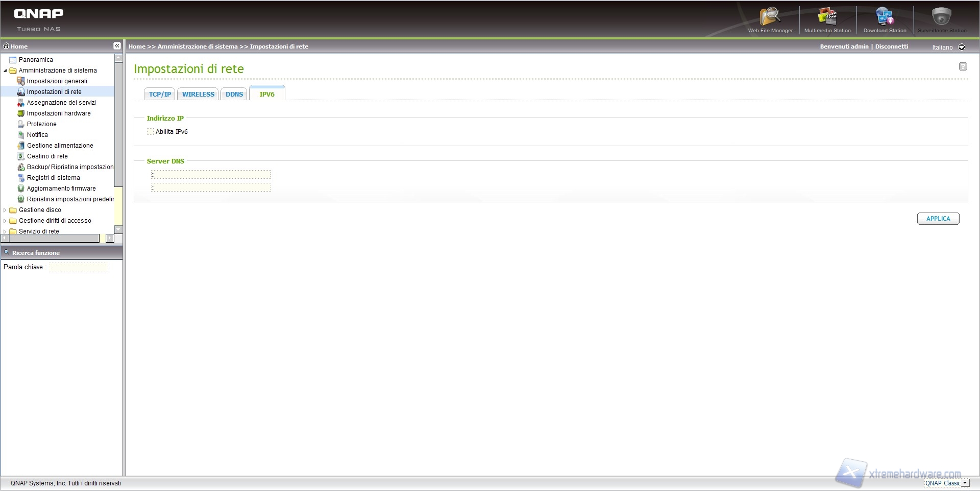Open the Surveillance Station icon
This screenshot has width=980, height=491.
point(942,19)
